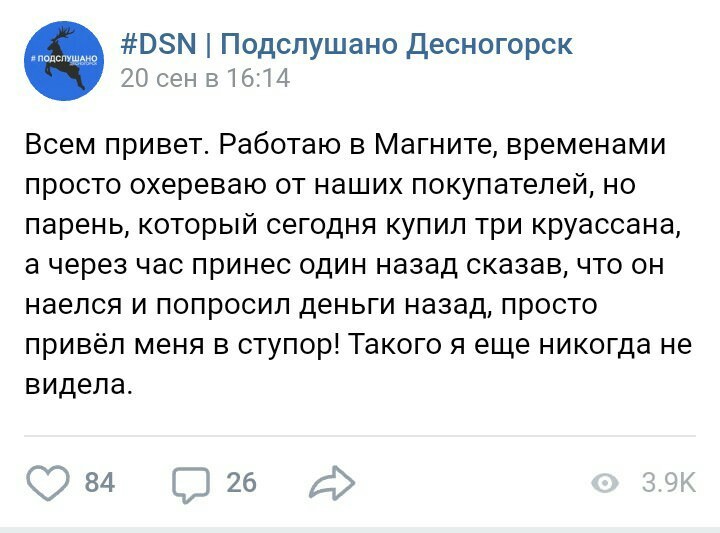Click the like count 84
The image size is (720, 533).
[99, 484]
